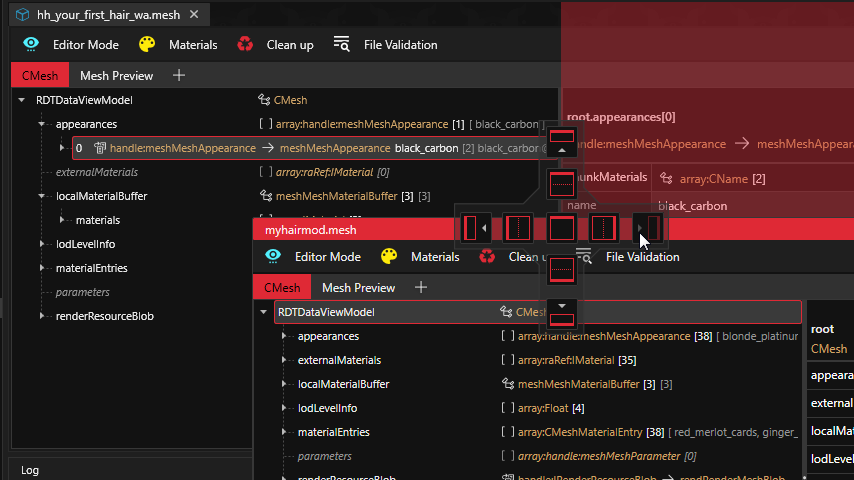854x480 pixels.
Task: Click the red recycle Clean up icon in top toolbar
Action: [245, 45]
